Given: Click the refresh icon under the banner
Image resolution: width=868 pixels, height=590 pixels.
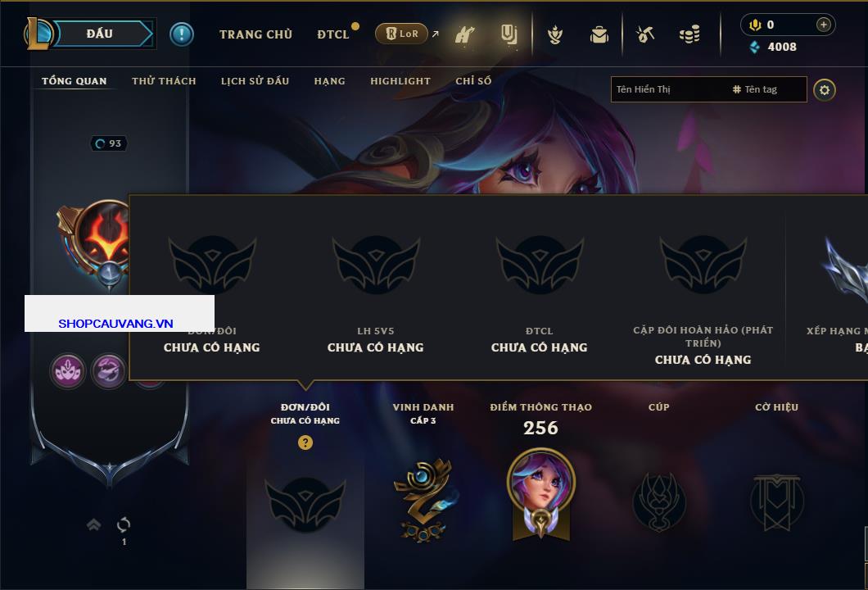Looking at the screenshot, I should point(124,524).
